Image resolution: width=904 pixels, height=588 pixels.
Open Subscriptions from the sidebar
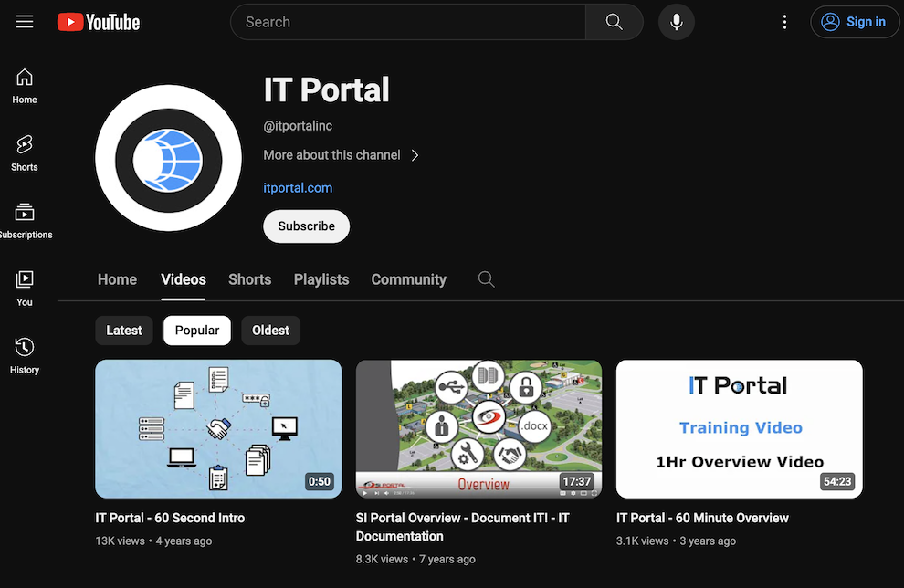point(26,219)
